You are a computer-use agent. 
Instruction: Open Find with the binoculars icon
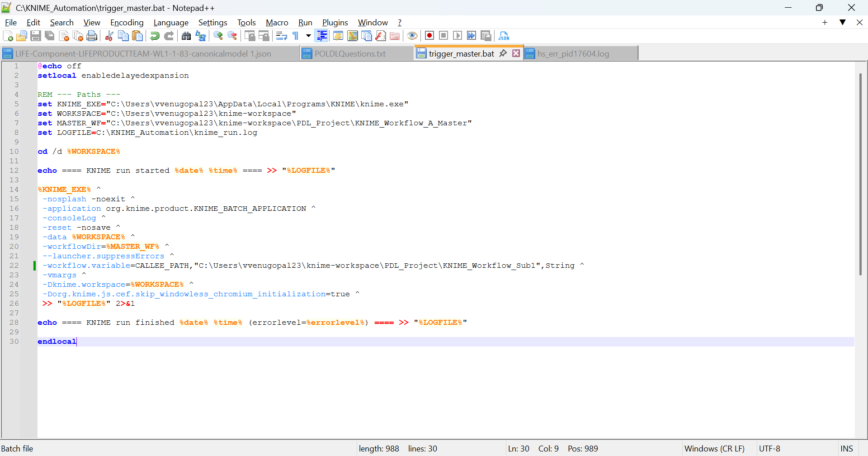[x=186, y=36]
